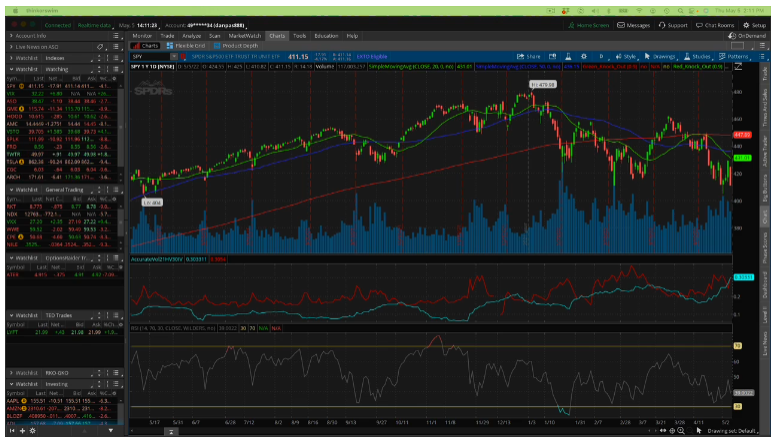Viewport: 780px width, 442px height.
Task: Open the Realtime data menu
Action: point(94,25)
